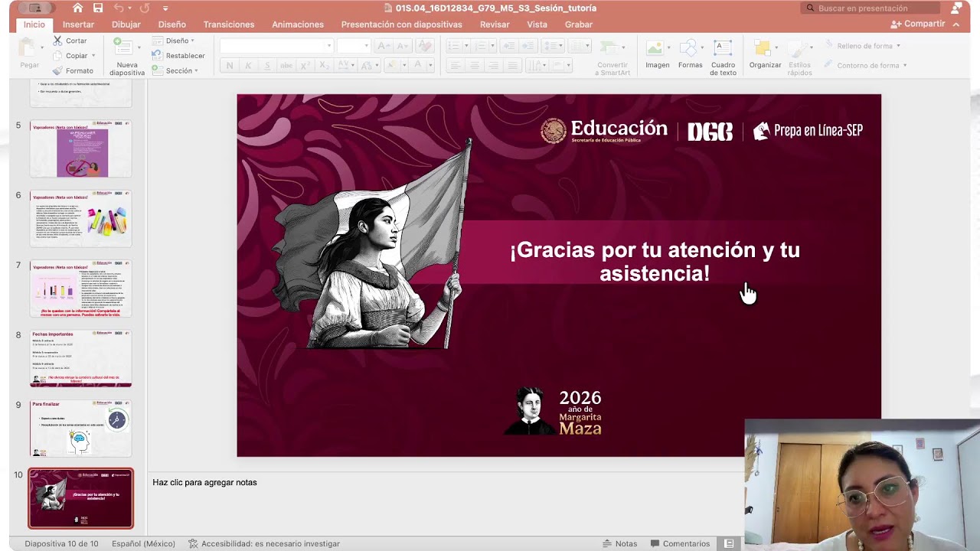Open the Copiar dropdown arrow
Viewport: 980px width, 551px height.
click(x=93, y=56)
